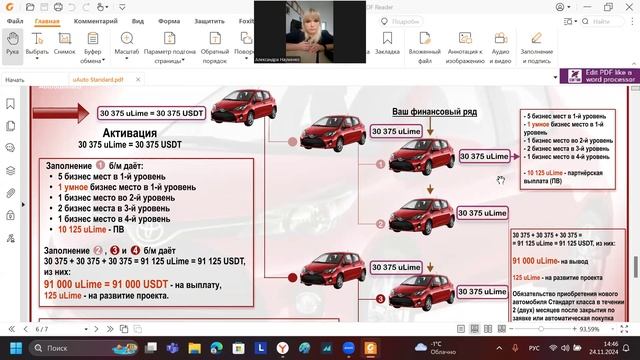The height and width of the screenshot is (360, 640).
Task: Click the Save icon in quick access
Action: [44, 7]
